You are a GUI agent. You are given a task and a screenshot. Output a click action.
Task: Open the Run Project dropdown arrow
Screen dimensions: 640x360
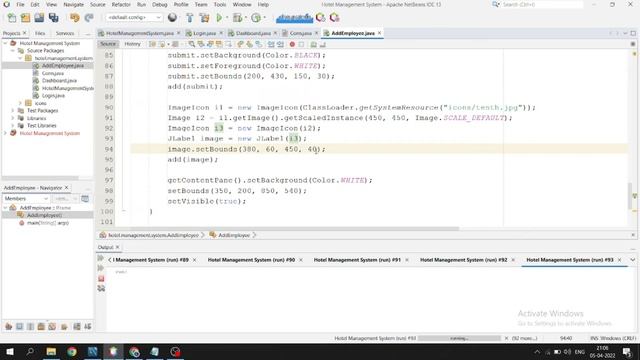pos(227,18)
